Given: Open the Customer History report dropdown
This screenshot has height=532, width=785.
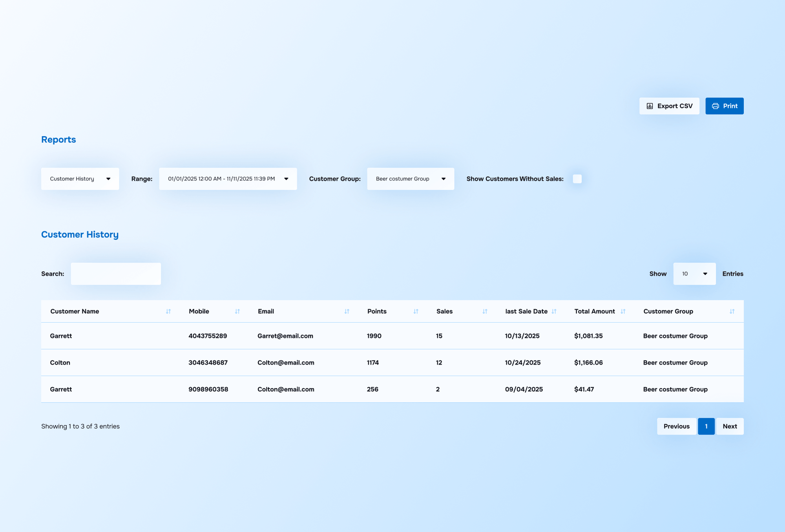Looking at the screenshot, I should (80, 179).
